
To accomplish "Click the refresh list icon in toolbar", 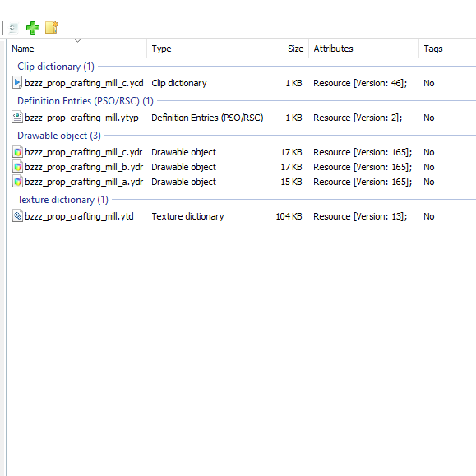I will [x=13, y=28].
